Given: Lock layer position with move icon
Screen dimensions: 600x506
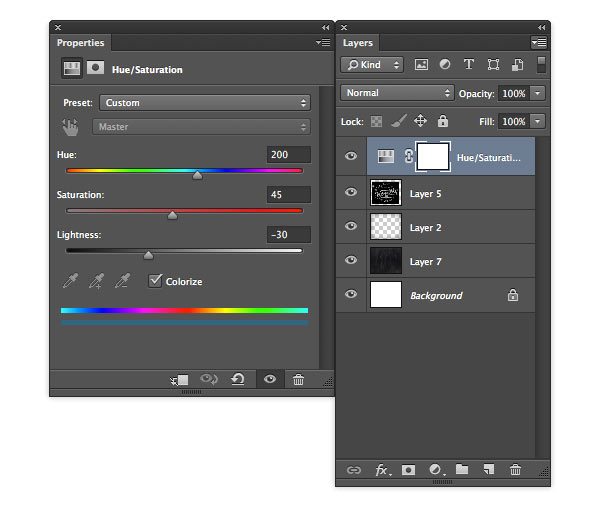Looking at the screenshot, I should pyautogui.click(x=420, y=121).
